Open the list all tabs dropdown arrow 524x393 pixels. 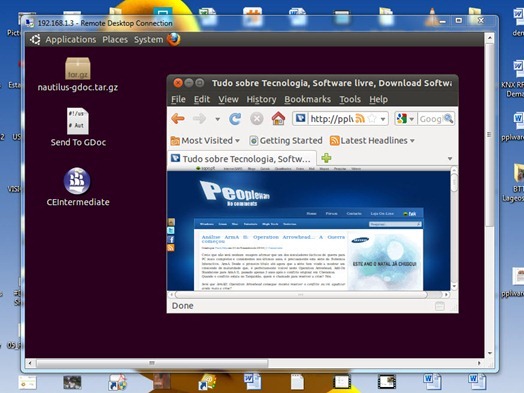450,158
